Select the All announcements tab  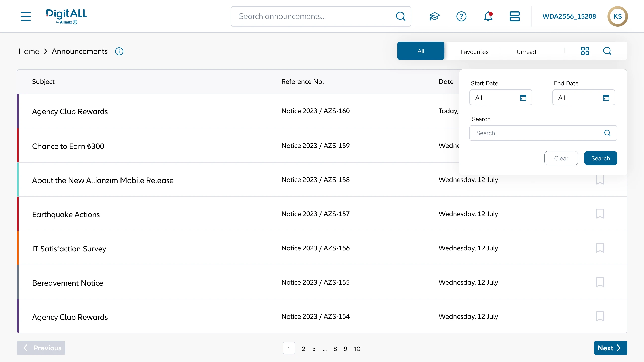[421, 51]
